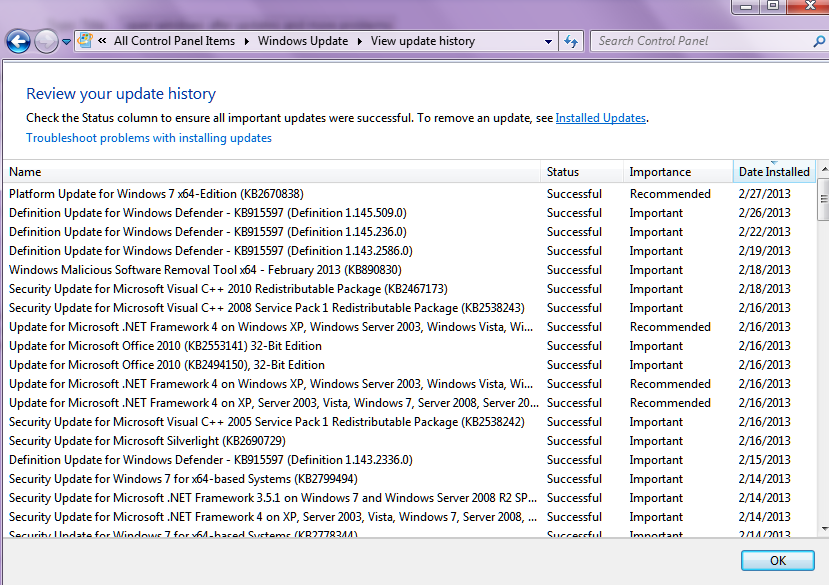Click Recommended importance for Platform Update row

(670, 194)
